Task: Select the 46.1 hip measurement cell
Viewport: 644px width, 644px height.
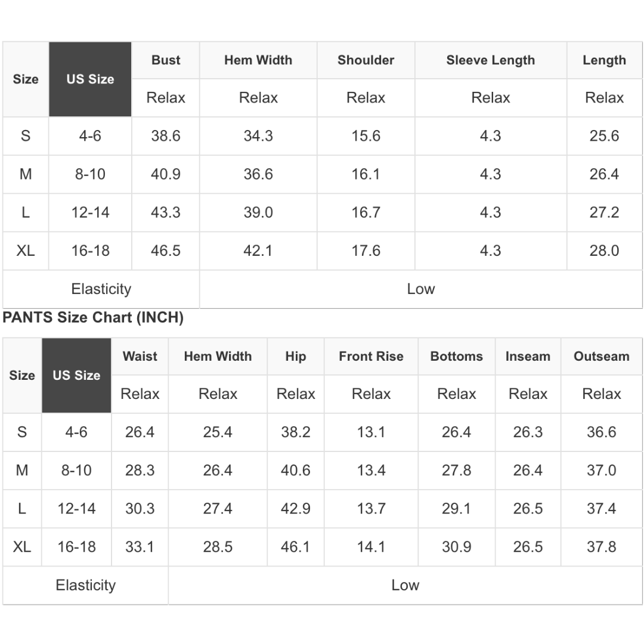Action: click(295, 547)
